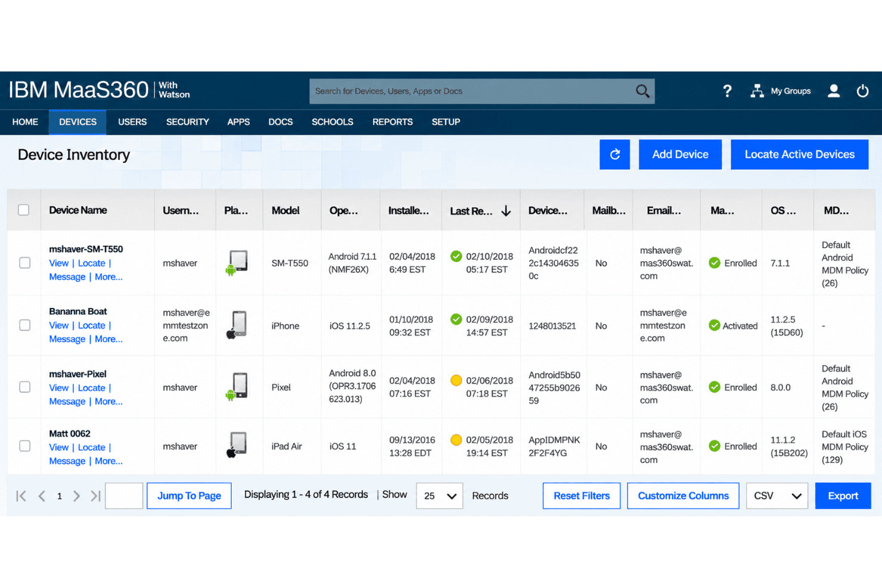Go to first page arrow
The image size is (882, 588).
(x=21, y=496)
